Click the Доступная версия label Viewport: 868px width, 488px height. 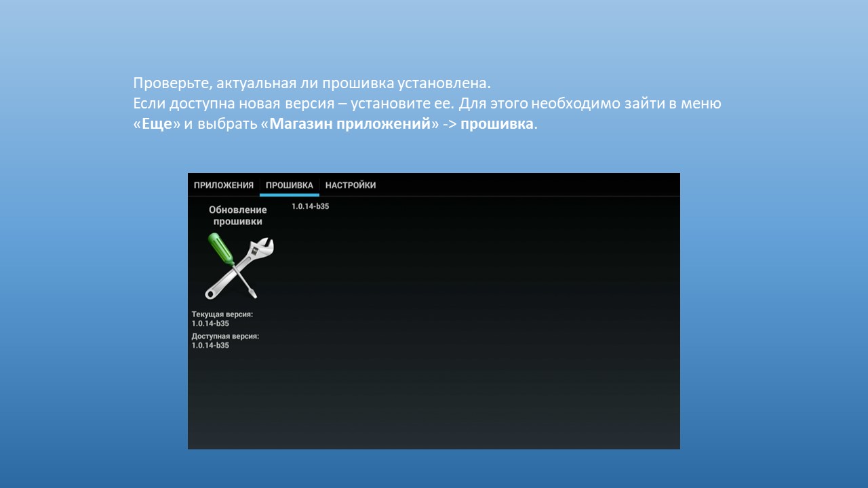click(226, 336)
